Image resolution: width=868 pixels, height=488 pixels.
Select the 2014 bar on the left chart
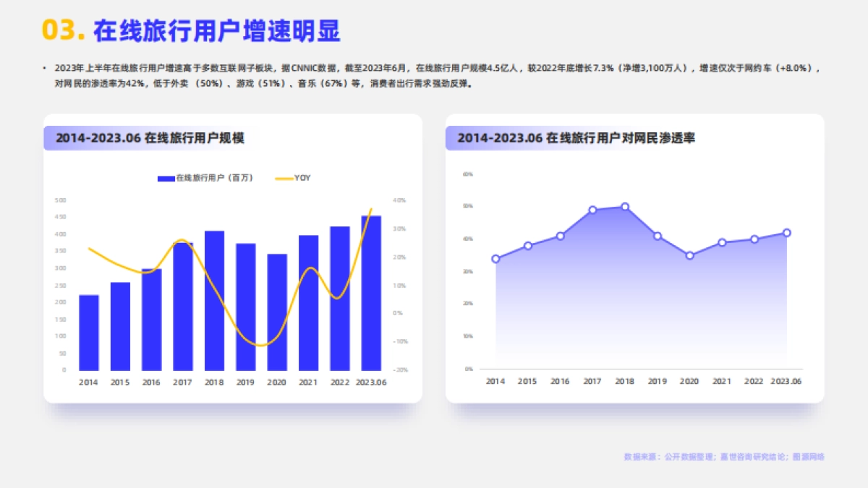tap(88, 333)
